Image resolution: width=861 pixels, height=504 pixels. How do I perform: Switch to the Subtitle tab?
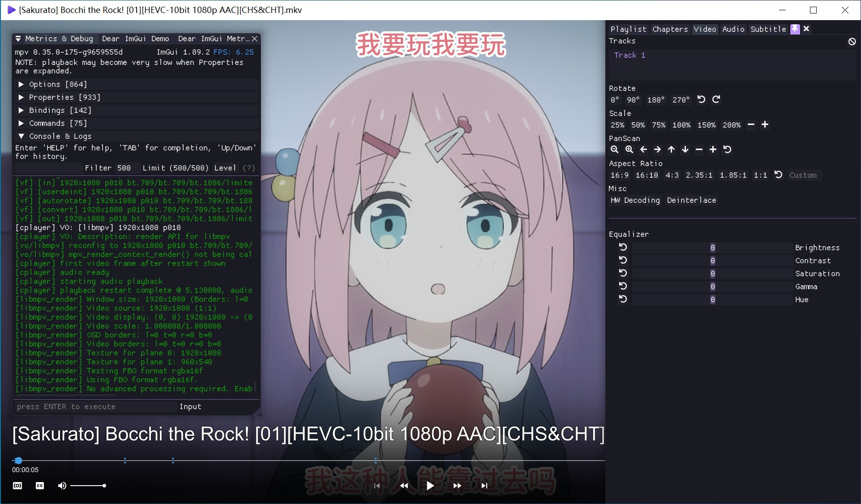pyautogui.click(x=768, y=29)
